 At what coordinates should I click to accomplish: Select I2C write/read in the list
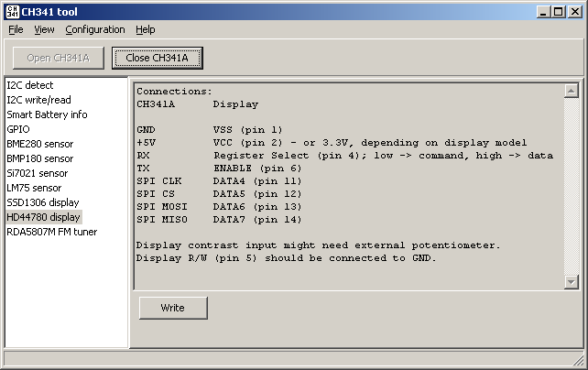pyautogui.click(x=38, y=100)
